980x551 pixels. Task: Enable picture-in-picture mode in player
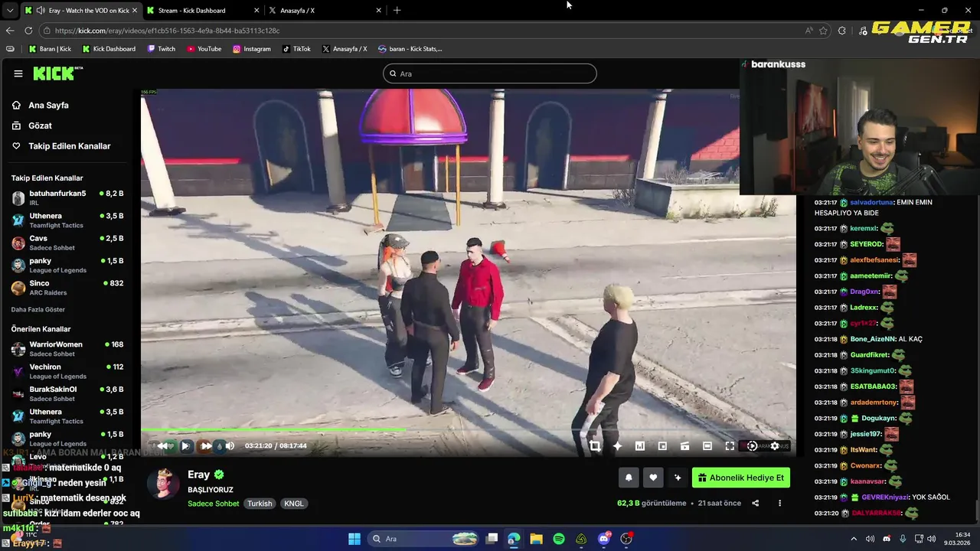point(662,446)
